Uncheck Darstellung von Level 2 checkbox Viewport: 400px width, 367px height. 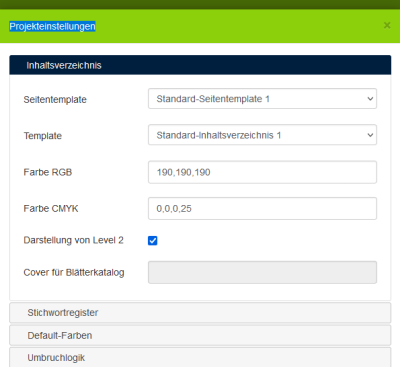pyautogui.click(x=153, y=240)
